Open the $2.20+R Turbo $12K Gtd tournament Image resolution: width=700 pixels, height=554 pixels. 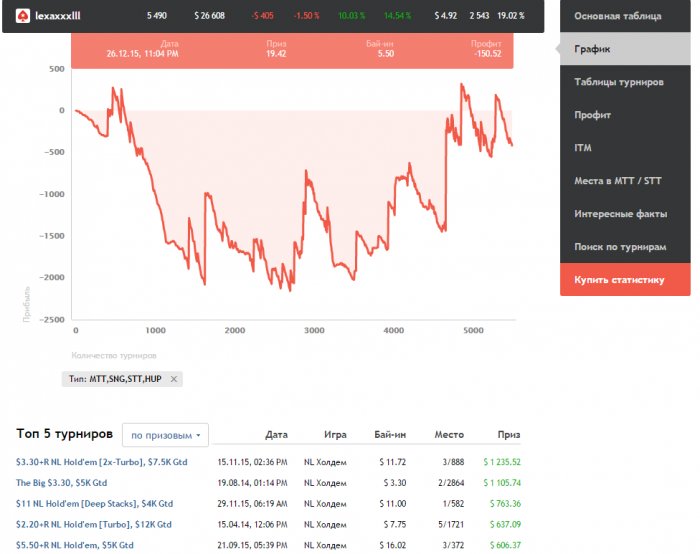click(93, 524)
